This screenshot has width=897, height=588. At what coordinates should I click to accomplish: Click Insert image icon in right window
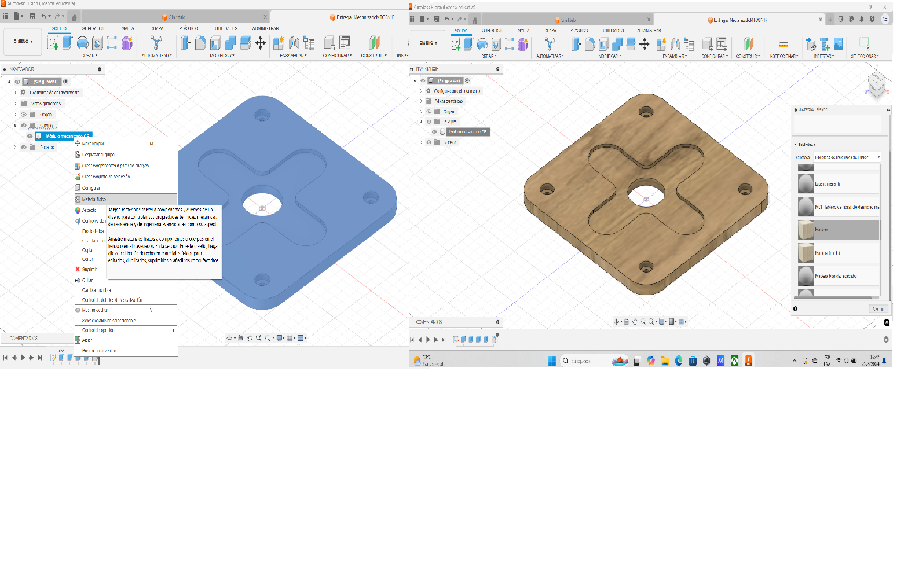click(x=838, y=44)
